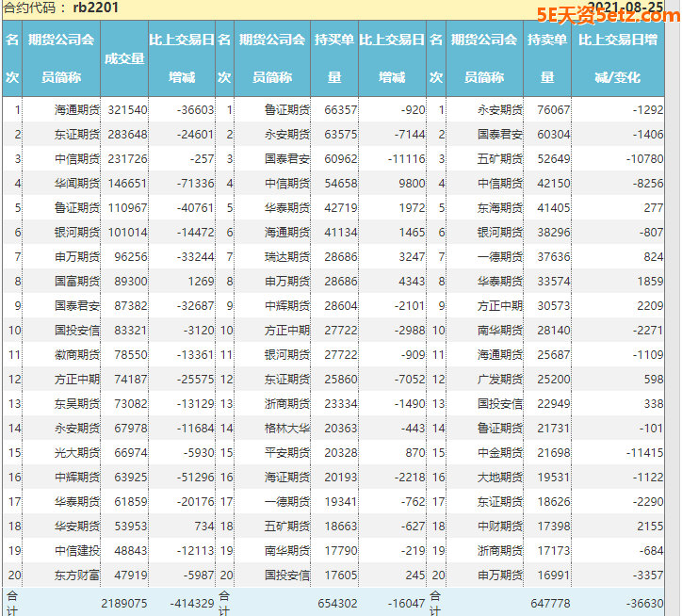
Task: Select short position value 76067
Action: coord(553,109)
